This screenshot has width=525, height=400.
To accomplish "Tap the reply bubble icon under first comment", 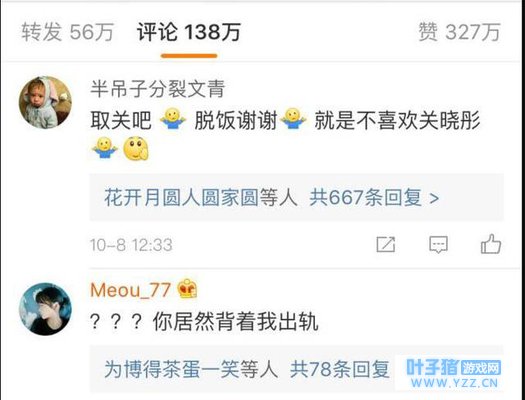I will point(438,244).
